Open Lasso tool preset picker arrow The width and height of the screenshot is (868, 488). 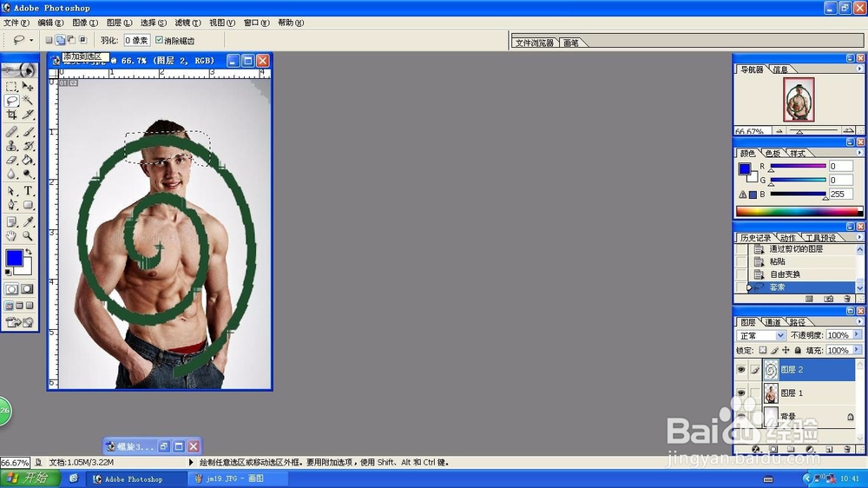click(x=31, y=41)
